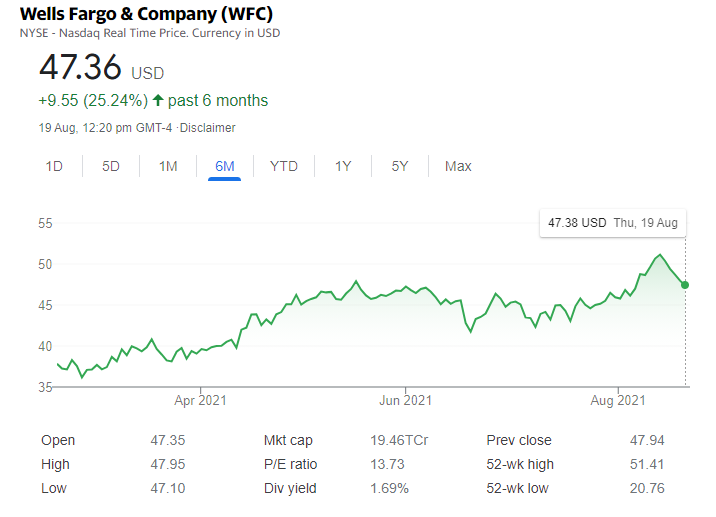
Task: Select the 1D time range tab
Action: click(x=54, y=166)
